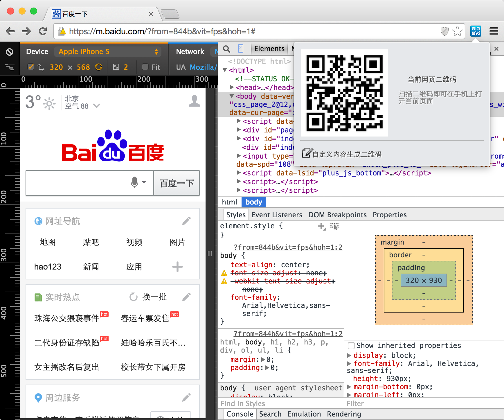Open the hao123 link
This screenshot has width=504, height=420.
coord(48,267)
